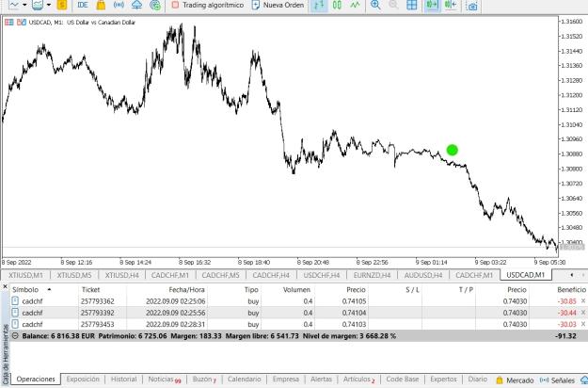The width and height of the screenshot is (588, 388).
Task: Close position with -30.44 profit
Action: point(583,313)
